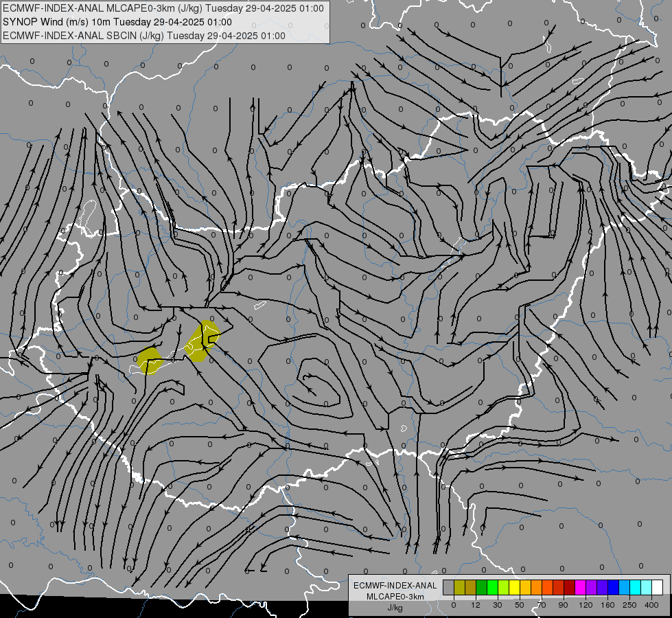Choose the orange legend swatch before 70
672x618 pixels.
tap(536, 587)
